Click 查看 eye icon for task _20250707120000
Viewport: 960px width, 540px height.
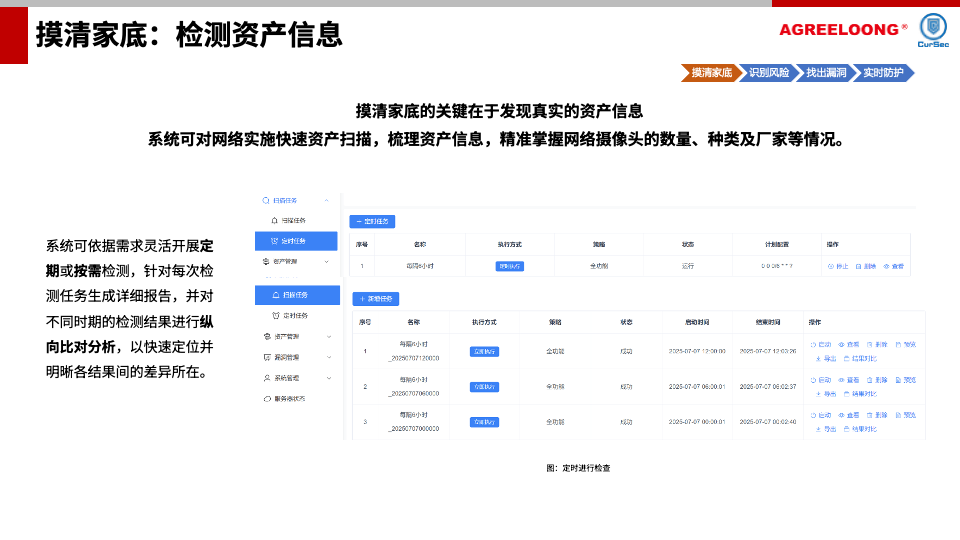point(841,345)
